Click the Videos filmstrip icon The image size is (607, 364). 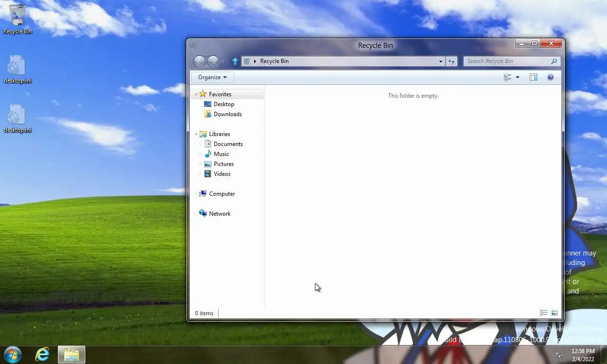click(x=208, y=174)
